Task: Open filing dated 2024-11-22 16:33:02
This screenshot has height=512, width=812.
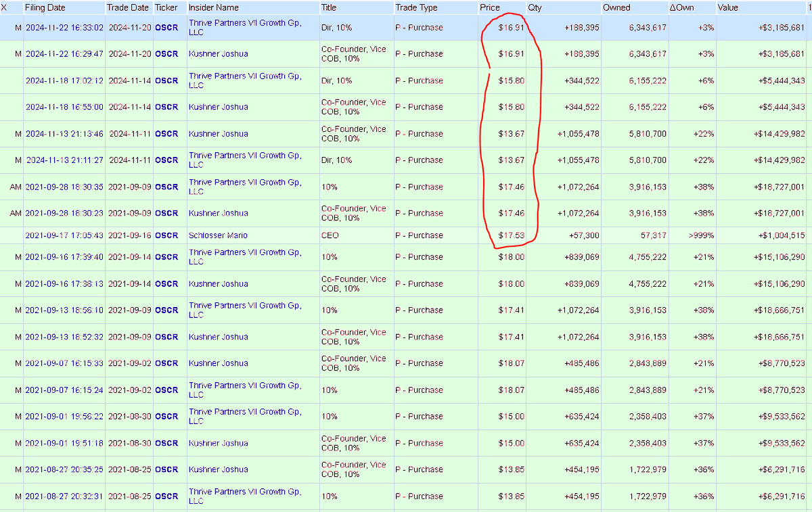Action: (x=64, y=28)
